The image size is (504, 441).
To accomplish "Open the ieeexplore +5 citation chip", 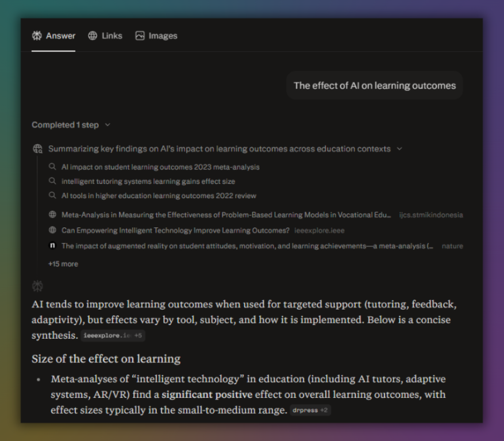I will (x=113, y=335).
